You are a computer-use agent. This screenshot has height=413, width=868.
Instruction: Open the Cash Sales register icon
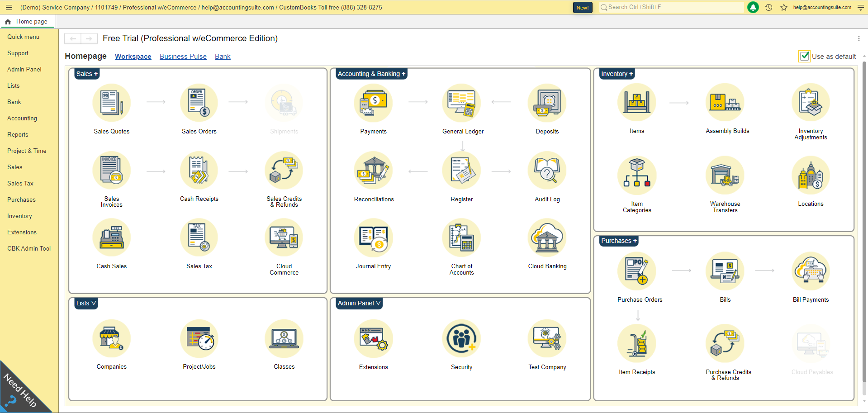111,238
